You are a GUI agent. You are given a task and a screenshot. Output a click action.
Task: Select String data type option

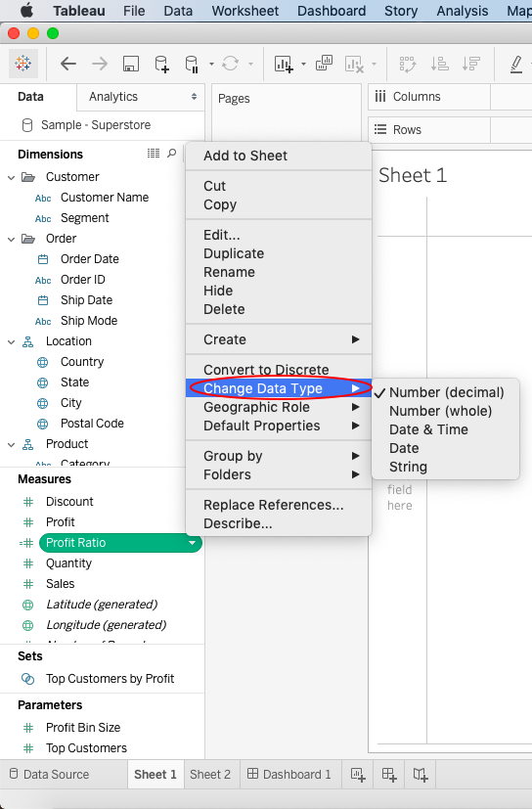tap(408, 467)
